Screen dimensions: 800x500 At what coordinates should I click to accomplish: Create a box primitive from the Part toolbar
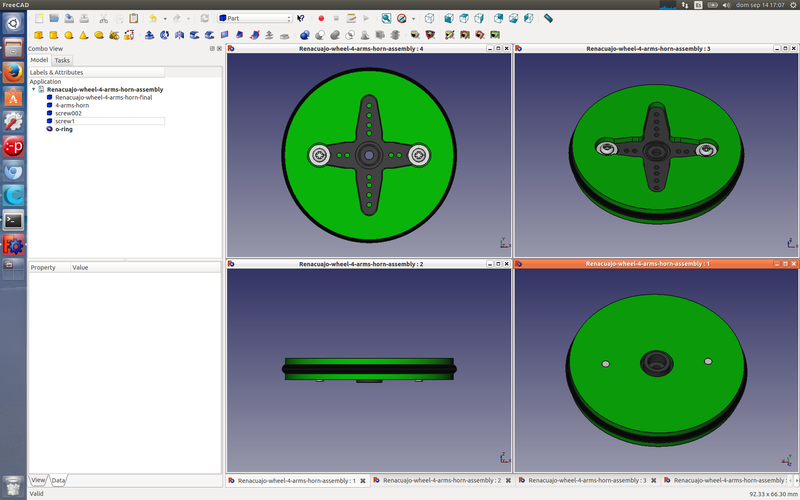[38, 35]
